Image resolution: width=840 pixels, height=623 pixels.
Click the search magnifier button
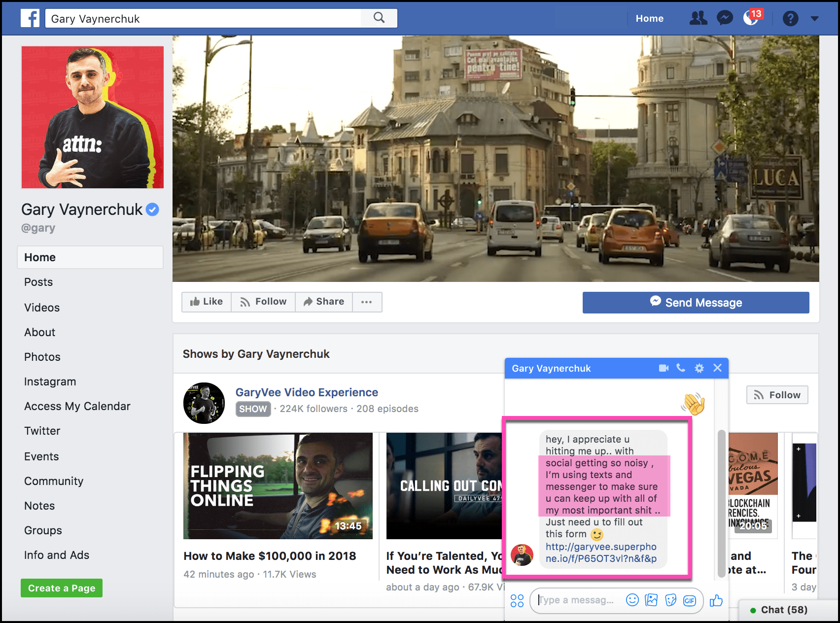click(x=379, y=18)
